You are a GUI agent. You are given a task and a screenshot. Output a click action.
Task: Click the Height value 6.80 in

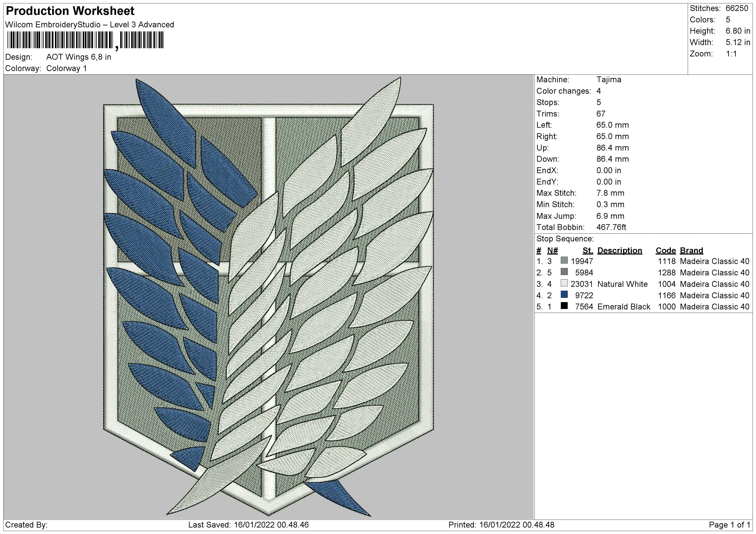[x=737, y=31]
